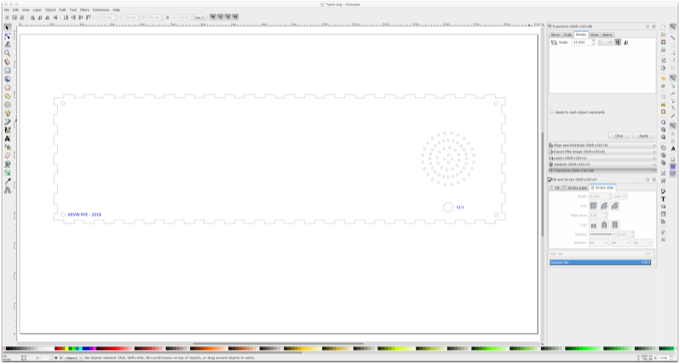Switch to the Move tab

[555, 35]
